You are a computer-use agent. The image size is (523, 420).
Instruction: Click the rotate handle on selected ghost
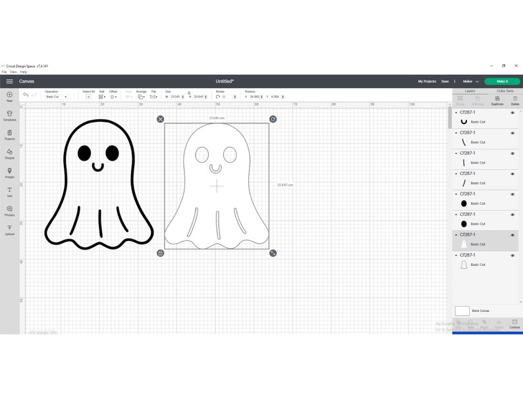pyautogui.click(x=273, y=119)
